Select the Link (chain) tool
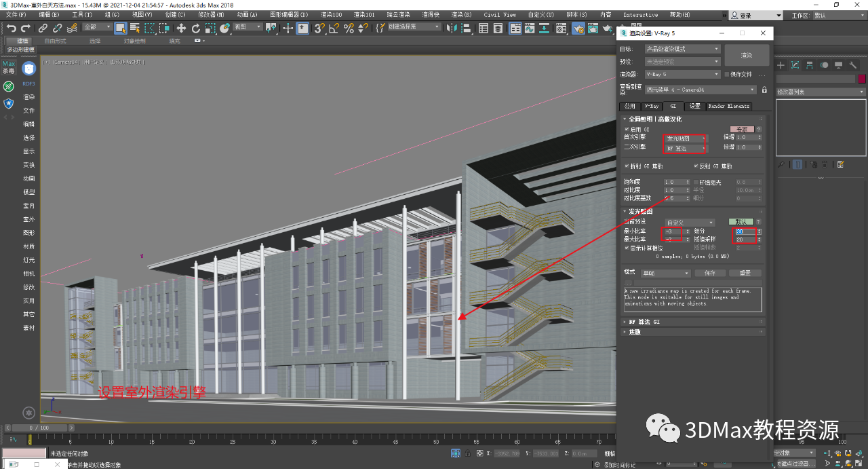This screenshot has height=469, width=868. pyautogui.click(x=43, y=28)
